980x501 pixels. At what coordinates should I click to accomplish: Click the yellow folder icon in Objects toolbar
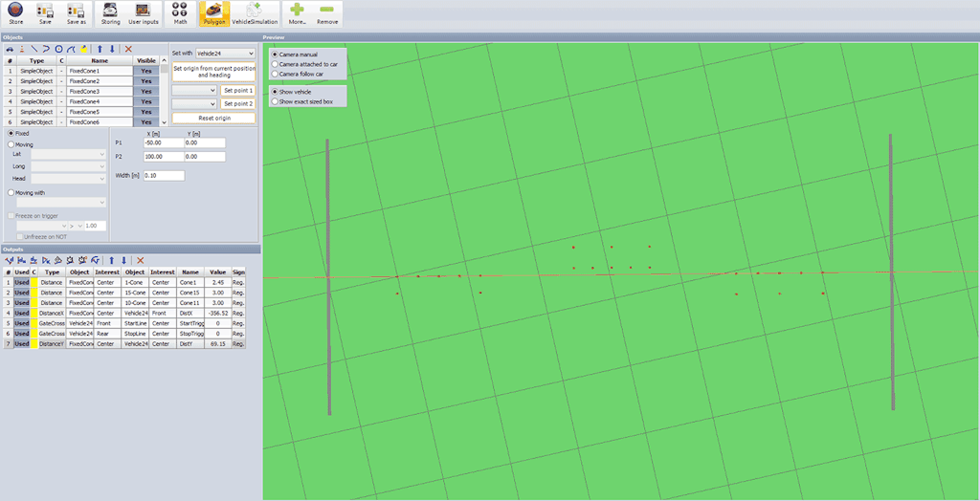[82, 49]
